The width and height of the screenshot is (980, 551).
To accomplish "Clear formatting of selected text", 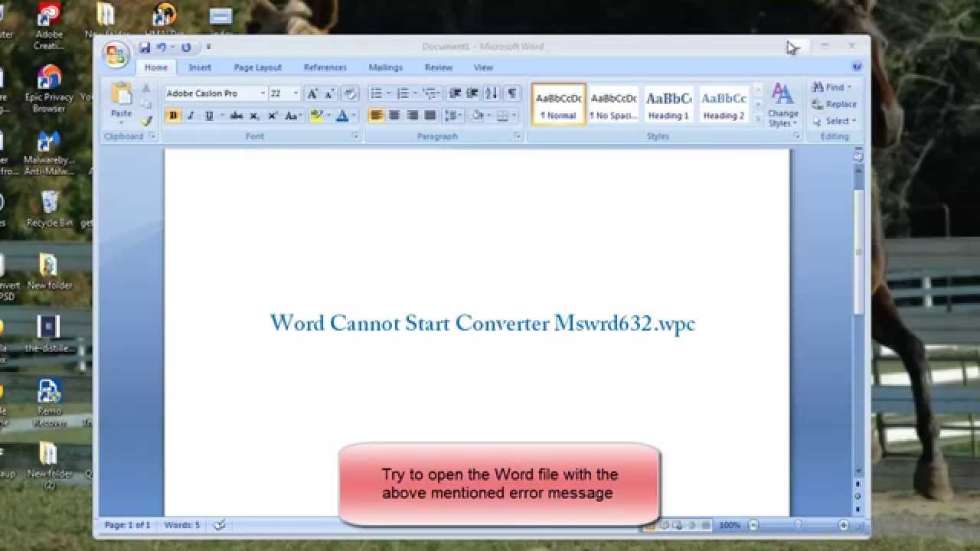I will pyautogui.click(x=350, y=93).
